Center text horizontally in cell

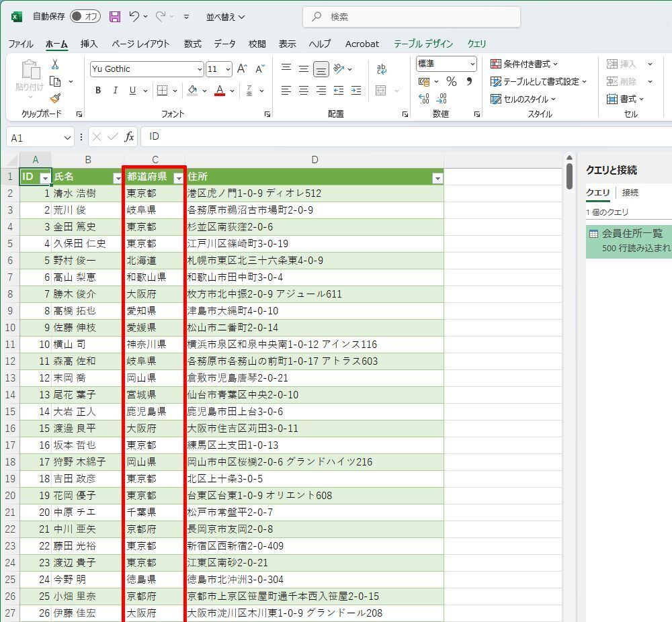304,91
